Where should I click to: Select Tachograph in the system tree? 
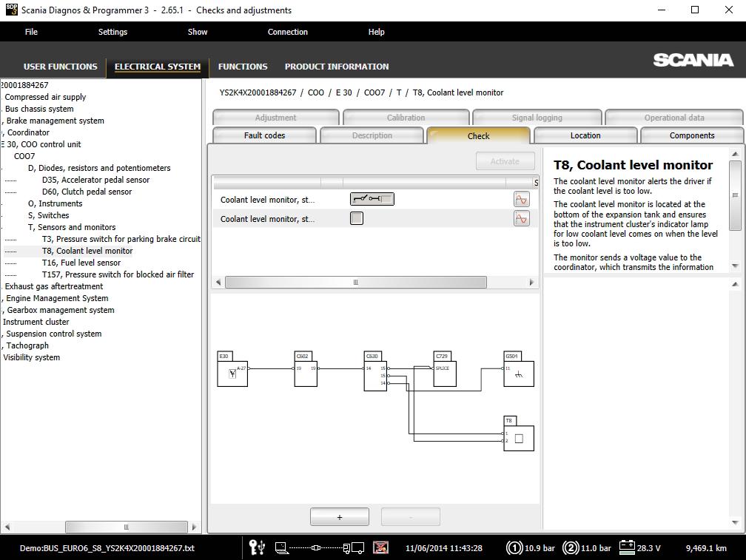coord(27,345)
